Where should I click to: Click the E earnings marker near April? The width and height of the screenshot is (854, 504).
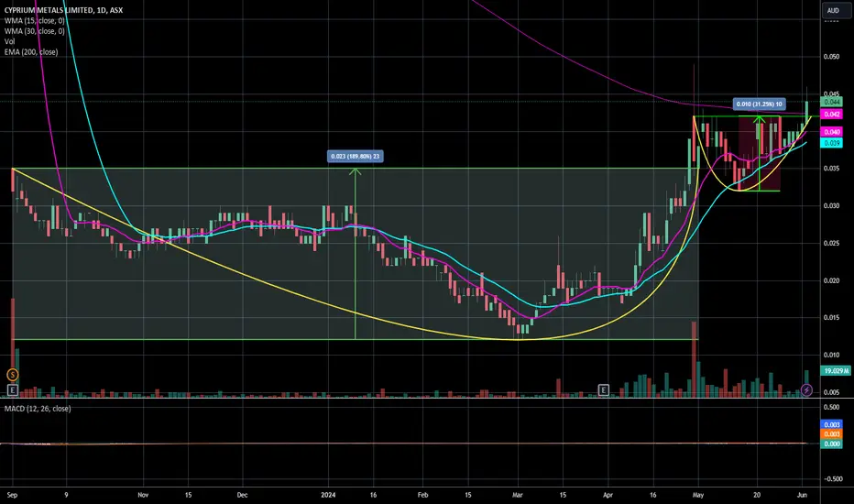604,389
